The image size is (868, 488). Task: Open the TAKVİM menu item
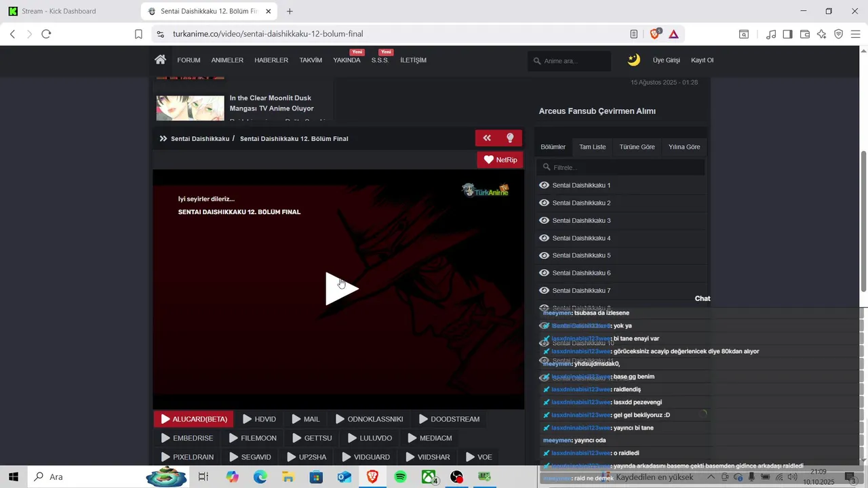click(311, 60)
